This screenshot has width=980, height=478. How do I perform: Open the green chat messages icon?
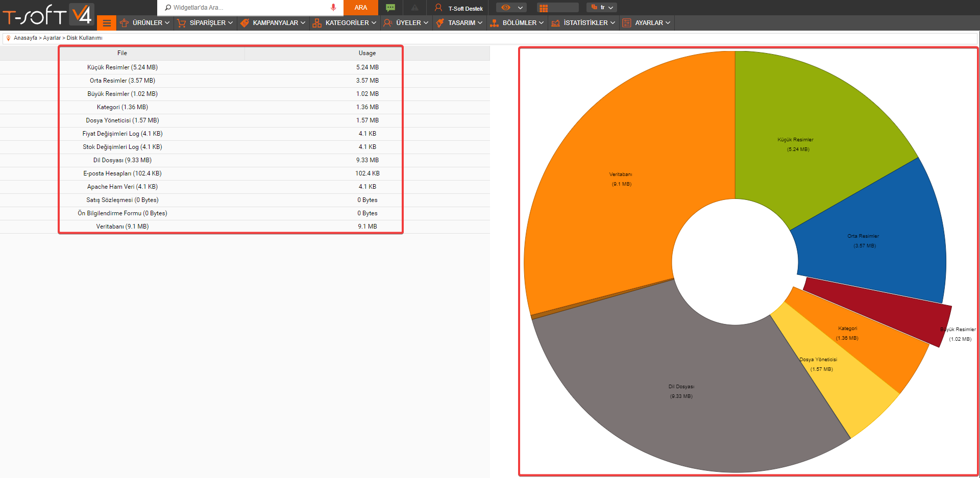390,8
